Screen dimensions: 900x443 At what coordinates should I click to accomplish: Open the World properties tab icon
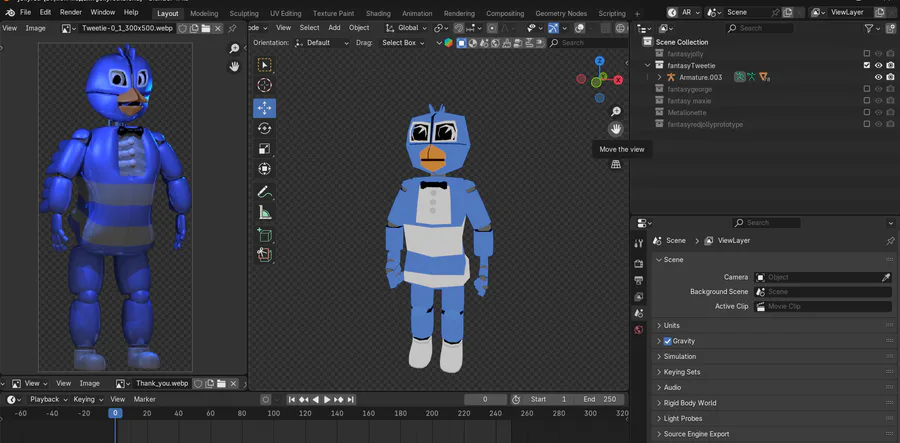pos(639,330)
